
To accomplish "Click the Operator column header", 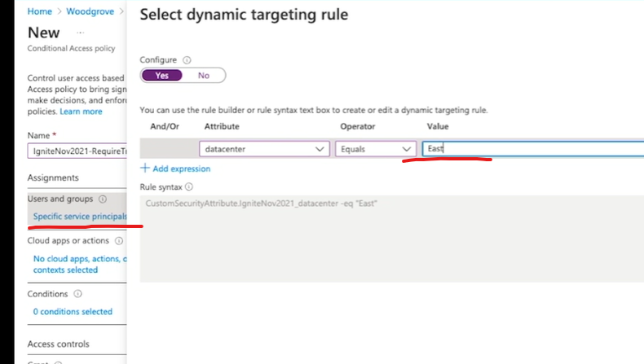I will (x=357, y=126).
